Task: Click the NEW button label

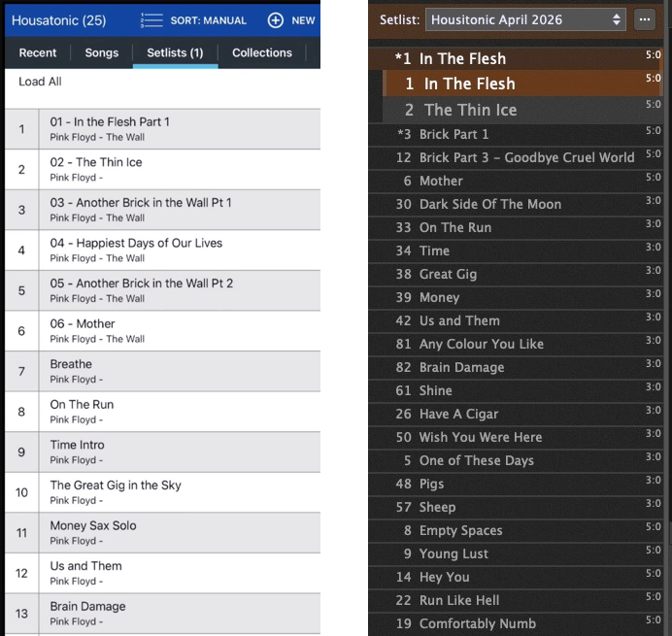Action: (303, 20)
